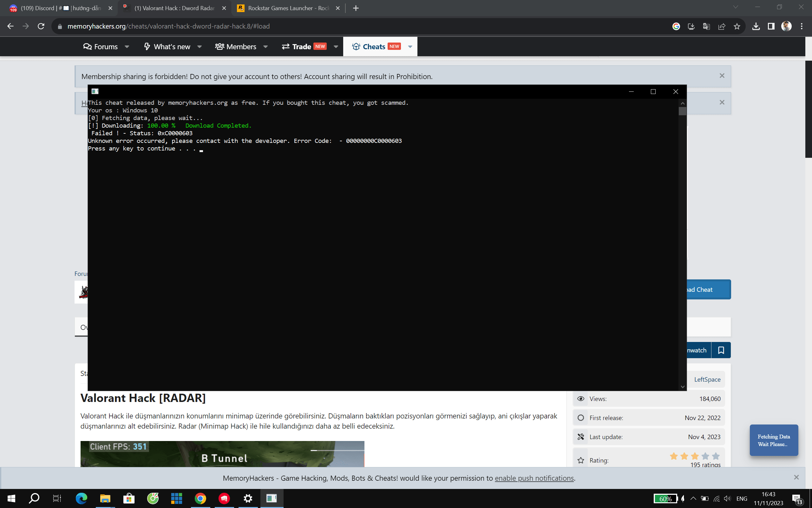This screenshot has height=508, width=812.
Task: Dismiss the push notification permission bar
Action: (796, 478)
